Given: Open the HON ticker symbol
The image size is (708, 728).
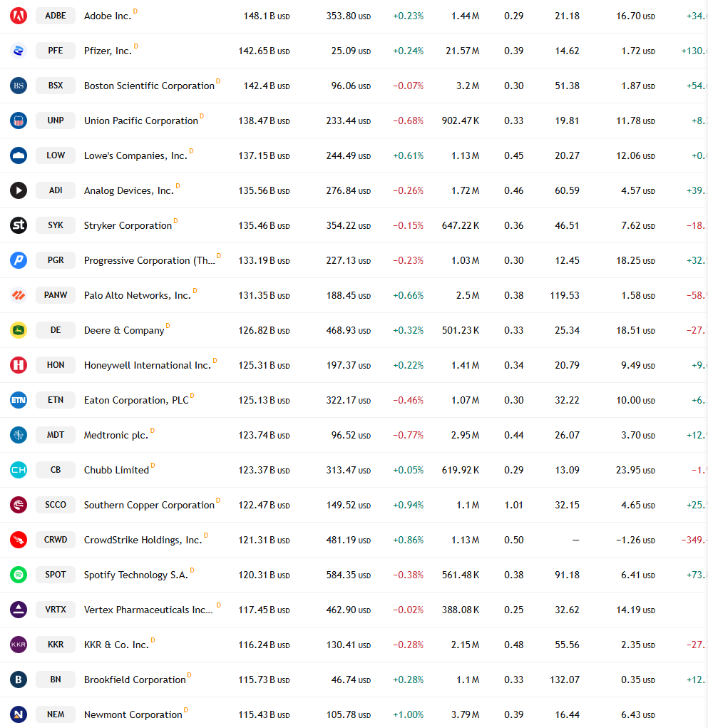Looking at the screenshot, I should pos(56,365).
